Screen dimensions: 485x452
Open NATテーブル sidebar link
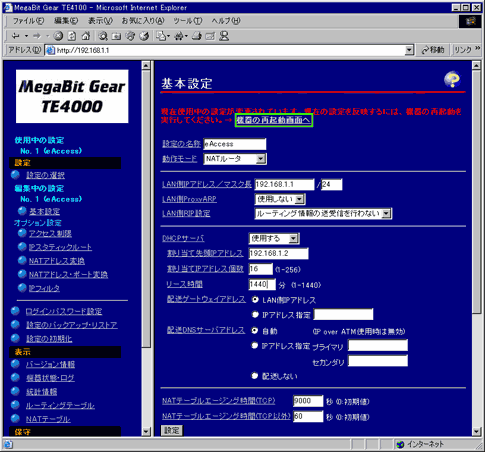coord(48,419)
